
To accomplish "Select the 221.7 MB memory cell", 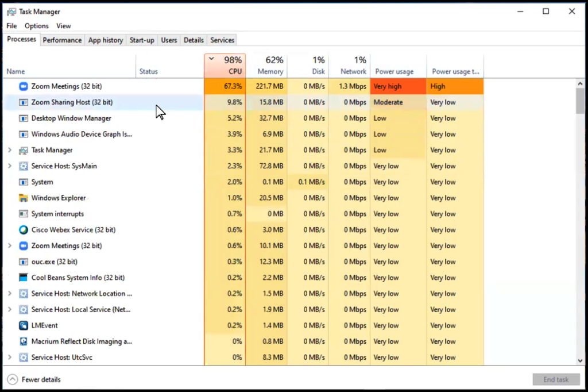I will pos(266,86).
